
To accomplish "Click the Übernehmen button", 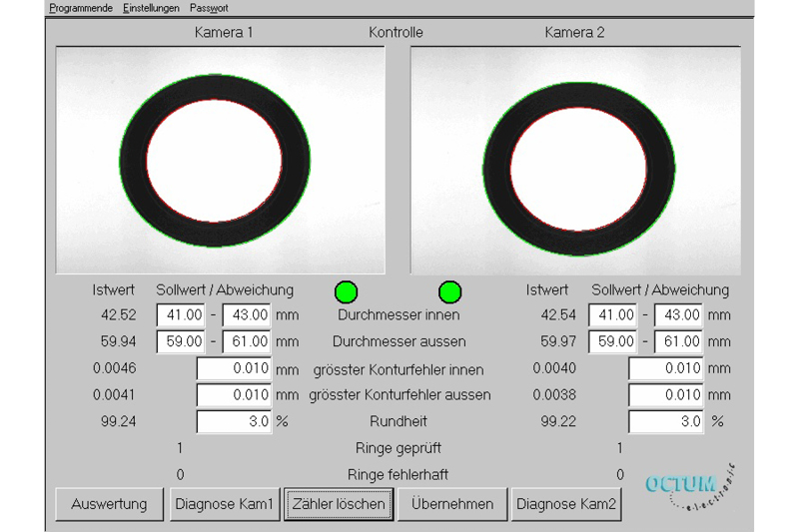I will click(452, 504).
